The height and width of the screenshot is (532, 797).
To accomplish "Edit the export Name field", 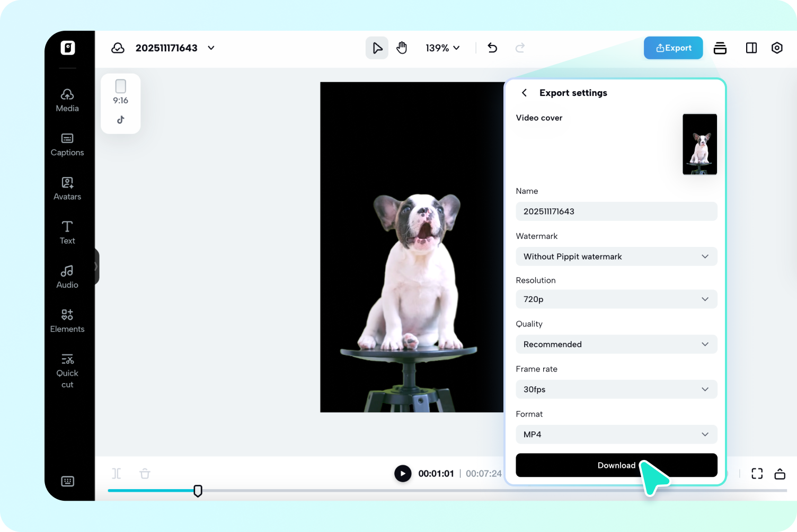I will pos(616,211).
